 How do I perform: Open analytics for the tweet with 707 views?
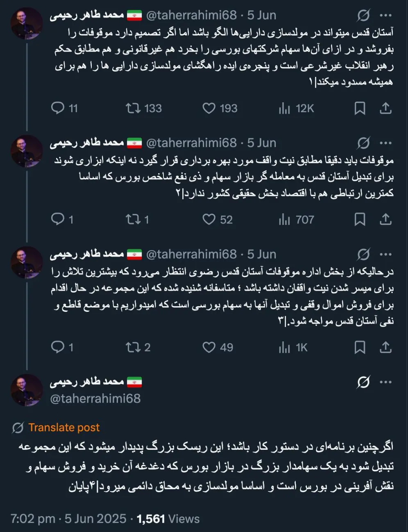click(284, 219)
